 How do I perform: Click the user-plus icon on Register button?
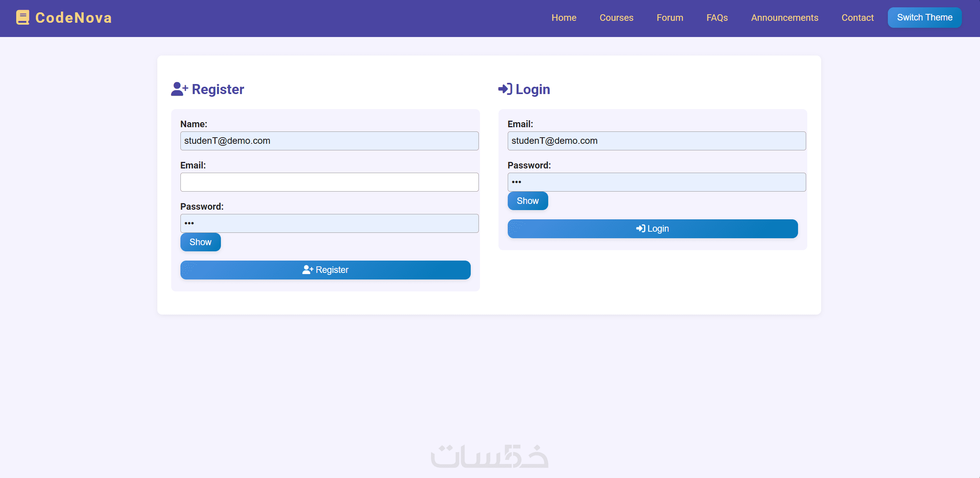(x=307, y=270)
